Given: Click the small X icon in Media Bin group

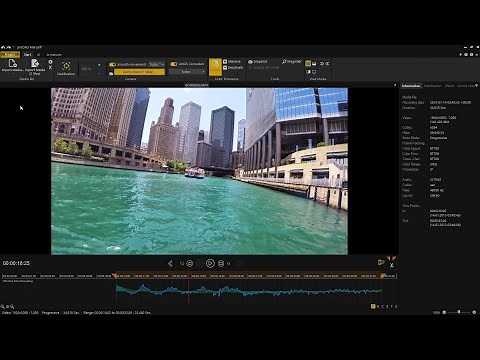Looking at the screenshot, I should pos(50,68).
